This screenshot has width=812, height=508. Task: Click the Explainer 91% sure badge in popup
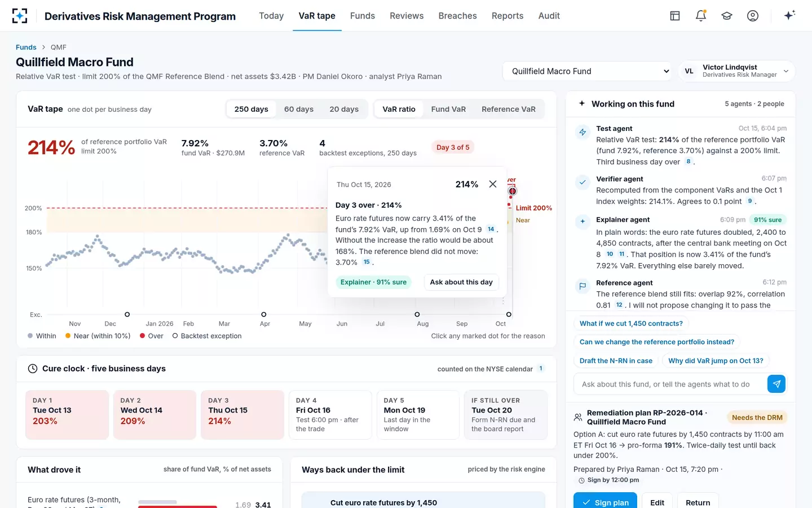tap(373, 282)
